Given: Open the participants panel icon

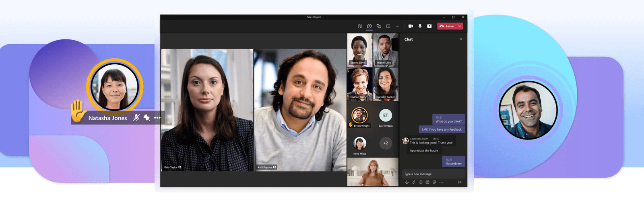Looking at the screenshot, I should point(360,26).
